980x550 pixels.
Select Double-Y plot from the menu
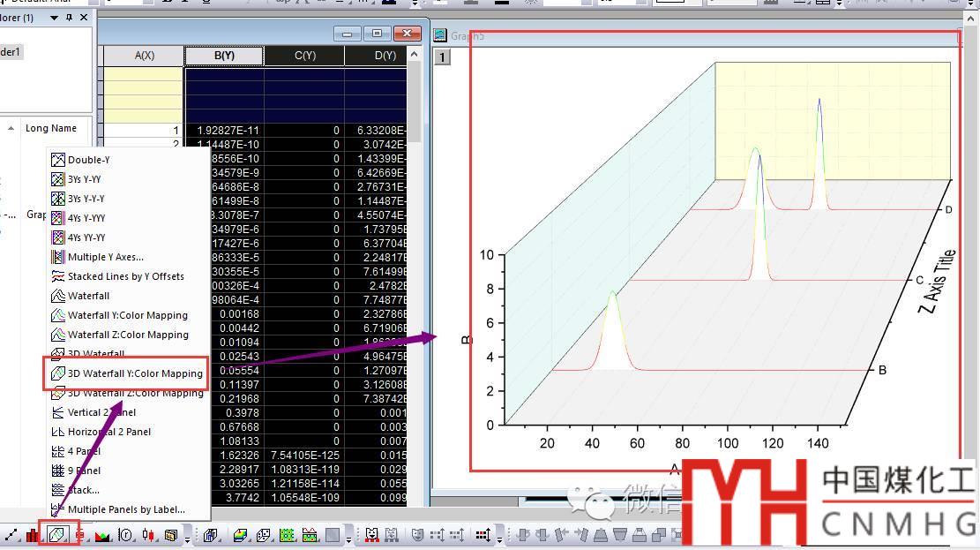click(88, 160)
